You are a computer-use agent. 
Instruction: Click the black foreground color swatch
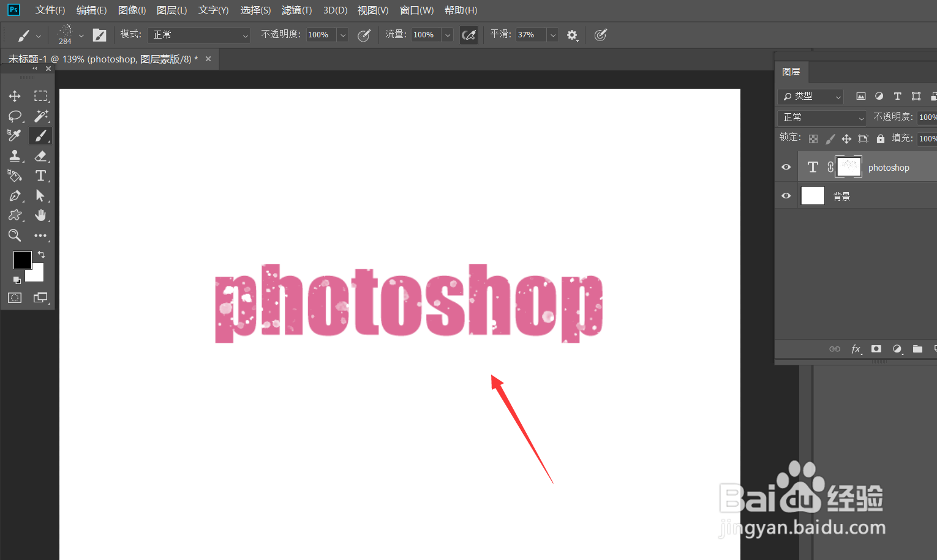(x=21, y=259)
